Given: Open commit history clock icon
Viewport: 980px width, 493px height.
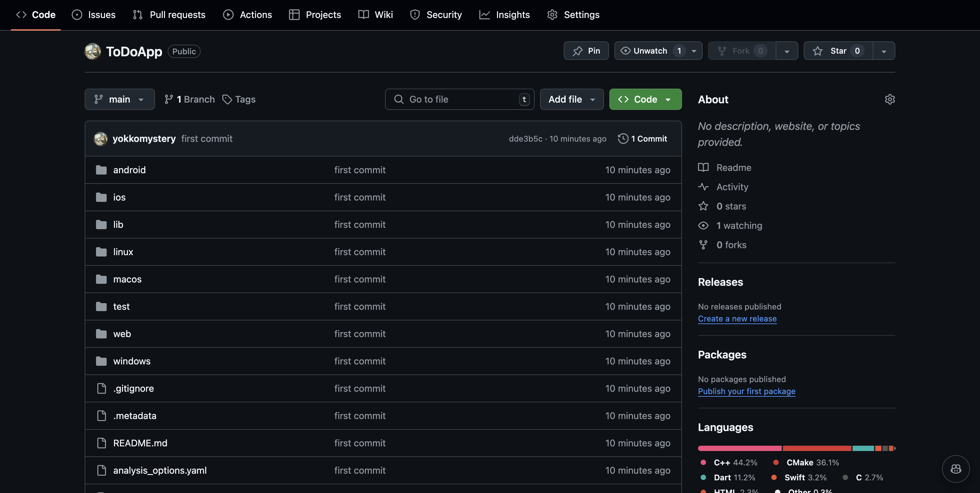Looking at the screenshot, I should [623, 139].
